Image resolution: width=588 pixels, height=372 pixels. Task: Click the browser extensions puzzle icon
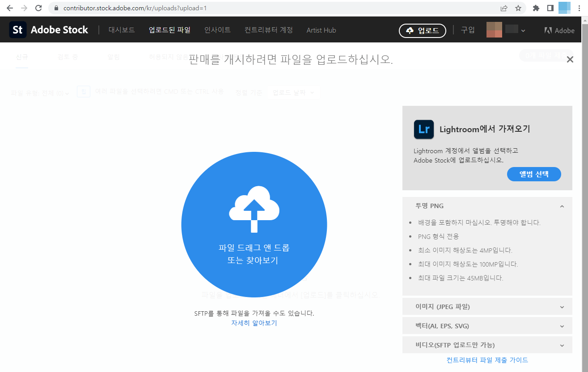(536, 8)
